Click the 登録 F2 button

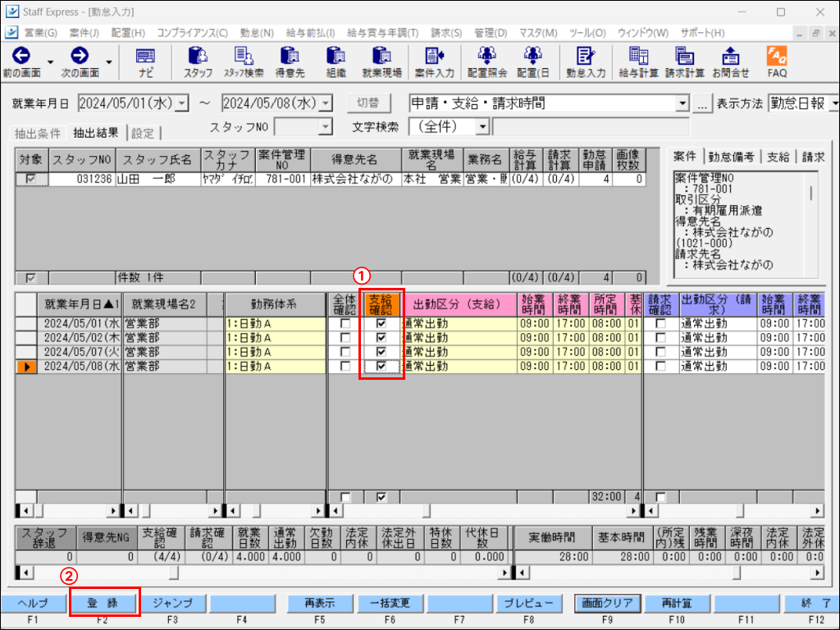pyautogui.click(x=103, y=603)
